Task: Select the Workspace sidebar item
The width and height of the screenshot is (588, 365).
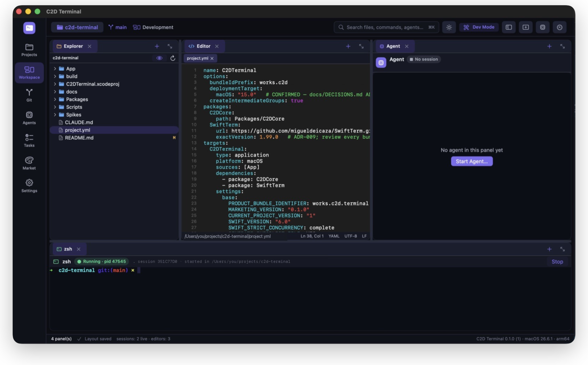Action: point(29,73)
